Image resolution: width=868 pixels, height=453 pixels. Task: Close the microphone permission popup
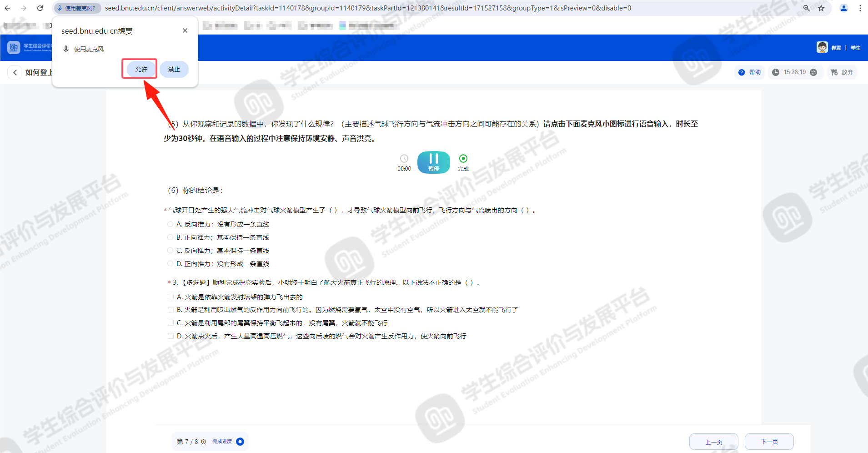click(x=185, y=30)
